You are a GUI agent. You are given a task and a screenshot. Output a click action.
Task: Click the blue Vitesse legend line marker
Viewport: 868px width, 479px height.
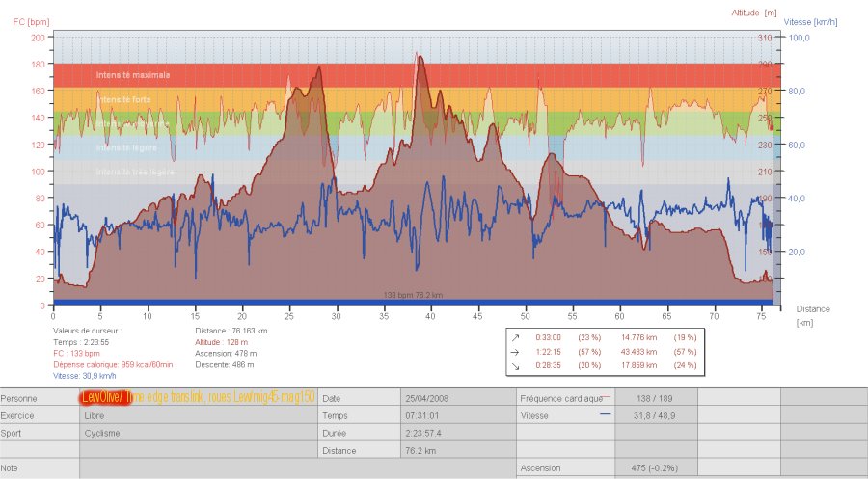tap(606, 414)
